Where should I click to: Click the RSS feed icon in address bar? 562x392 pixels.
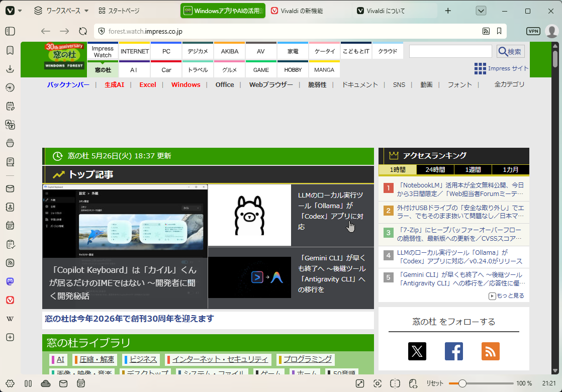point(486,31)
